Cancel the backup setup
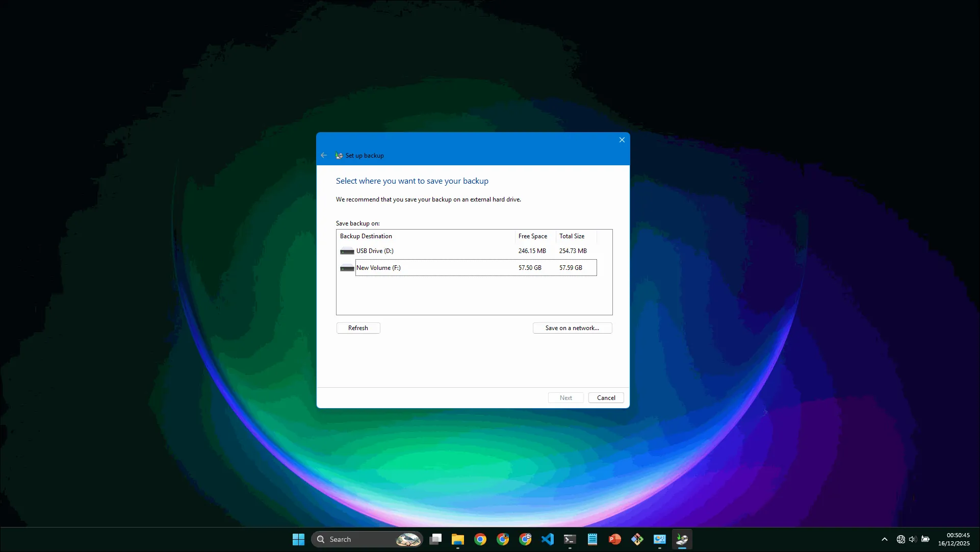This screenshot has width=980, height=552. [606, 397]
